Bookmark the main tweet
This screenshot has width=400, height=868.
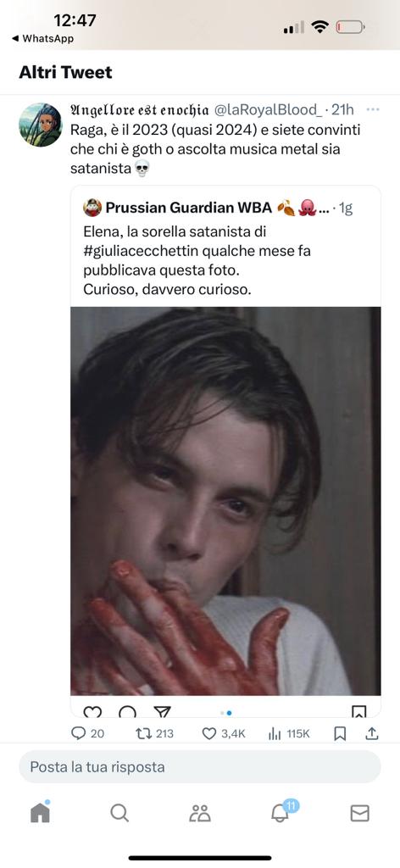[340, 733]
